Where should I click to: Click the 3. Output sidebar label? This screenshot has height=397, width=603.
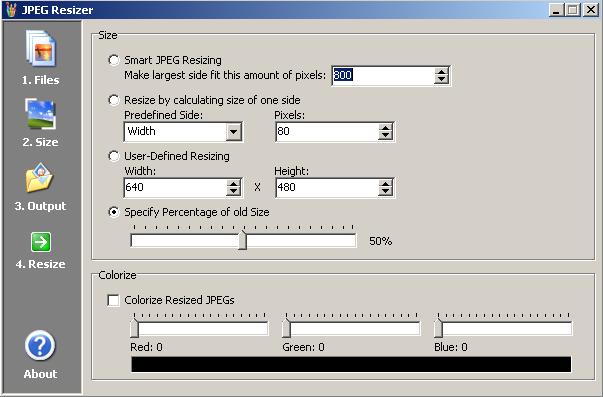click(40, 206)
